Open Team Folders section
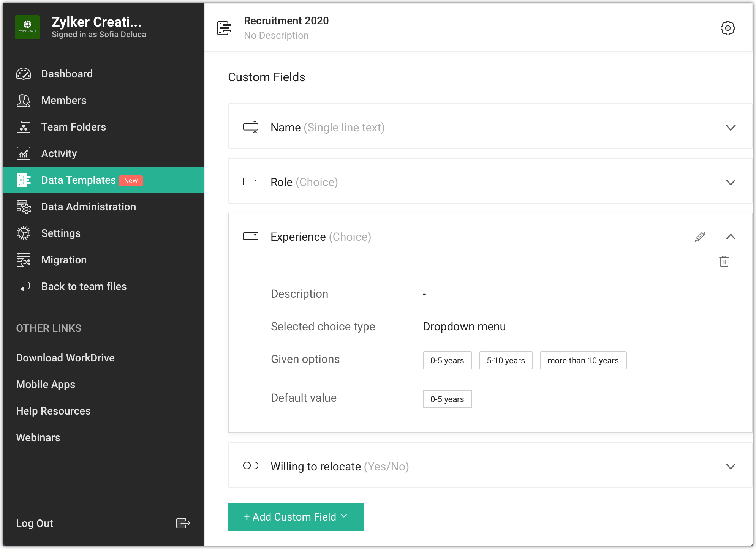Image resolution: width=756 pixels, height=549 pixels. [73, 127]
